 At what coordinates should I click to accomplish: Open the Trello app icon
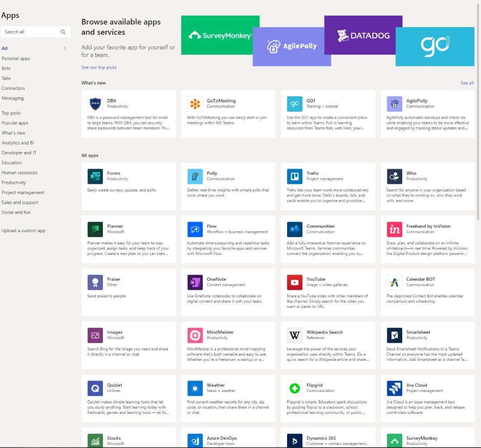click(295, 176)
